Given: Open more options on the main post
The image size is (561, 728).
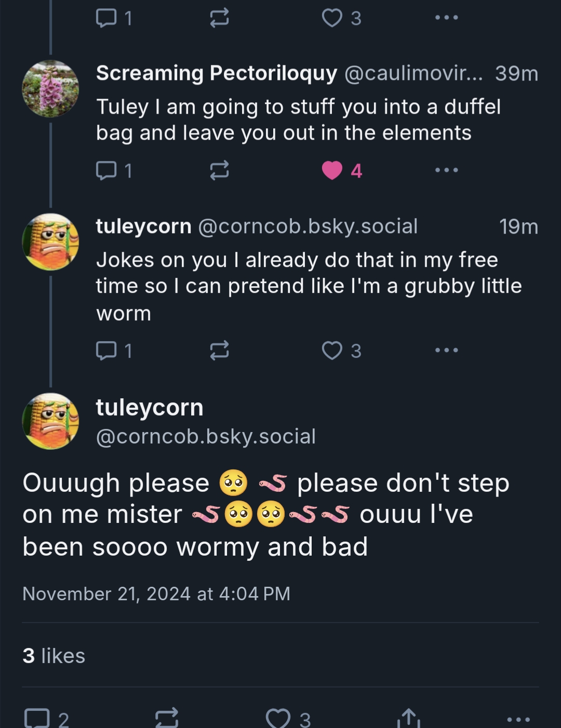Looking at the screenshot, I should 518,719.
